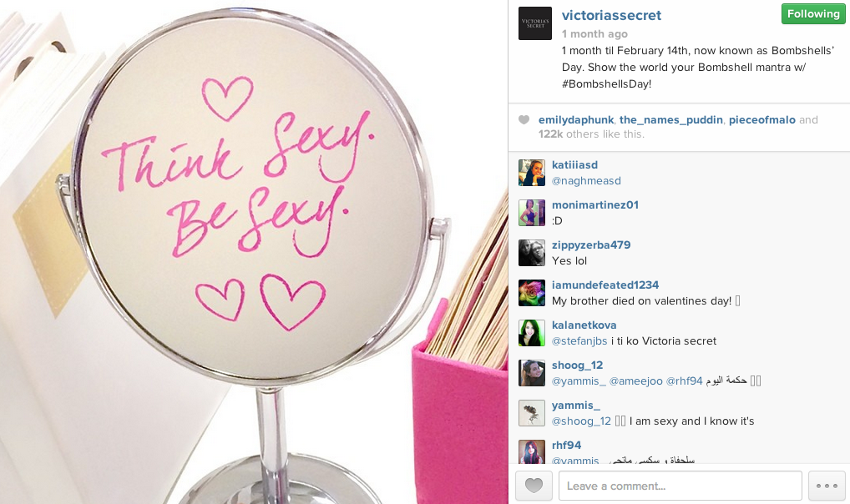Click the @naghmeasd mention
This screenshot has height=504, width=850.
[586, 181]
